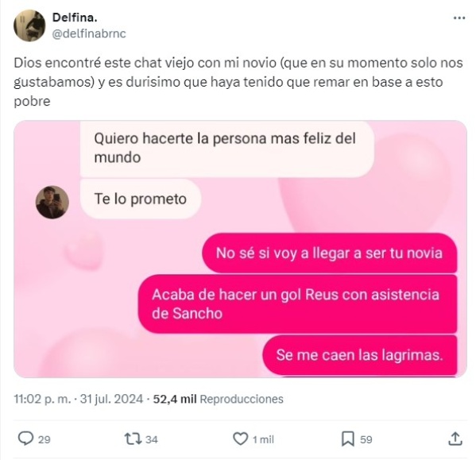Open the @delfinabrnc handle link
The width and height of the screenshot is (476, 460).
coord(89,33)
